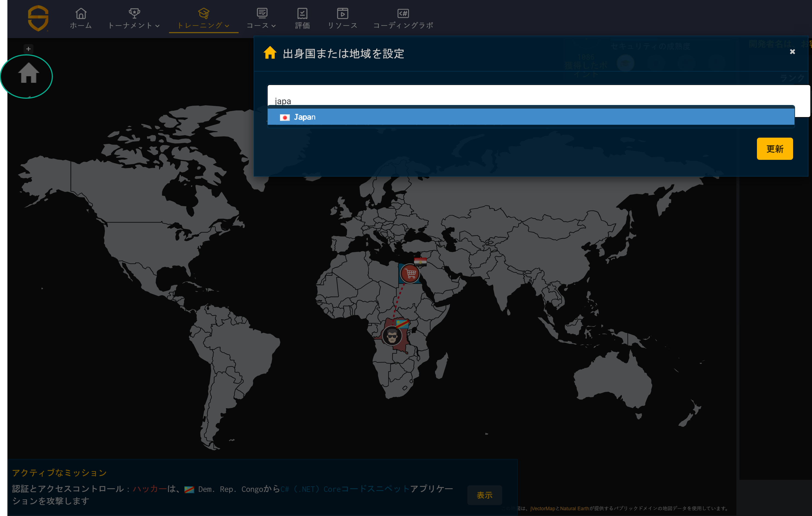
Task: Click the map zoom-in plus button
Action: [x=28, y=49]
